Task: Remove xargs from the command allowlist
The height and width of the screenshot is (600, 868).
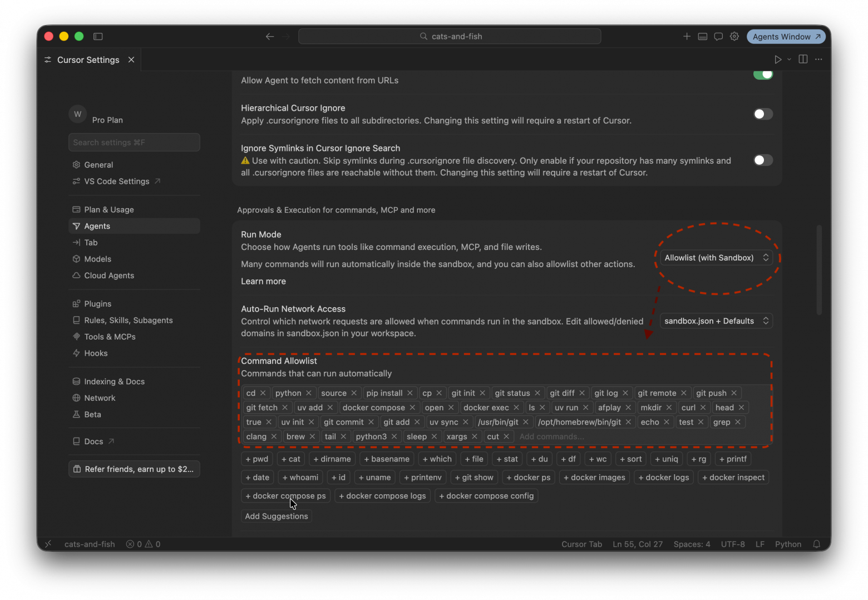Action: click(x=475, y=436)
